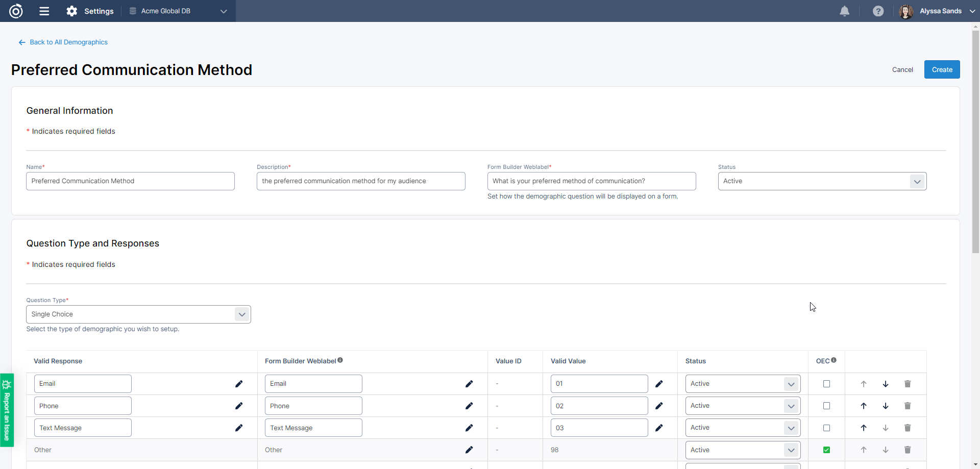The height and width of the screenshot is (469, 980).
Task: Move the Text Message row up
Action: pos(864,428)
